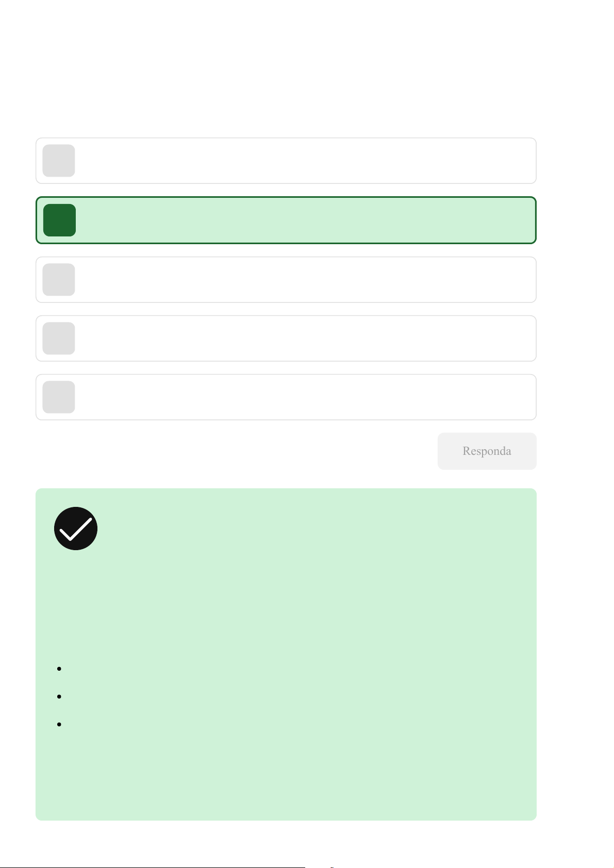Click the third bullet point in feedback
614x868 pixels.
[60, 724]
